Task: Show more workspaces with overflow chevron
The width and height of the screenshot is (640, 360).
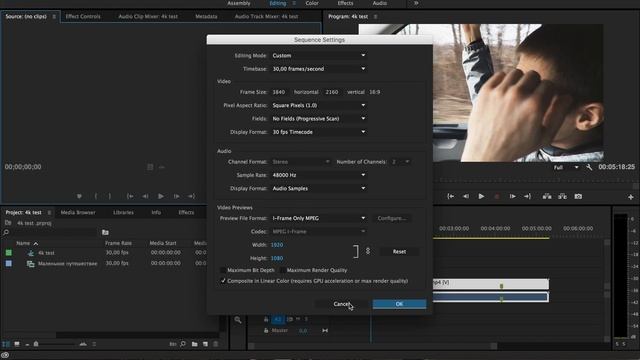Action: coord(416,3)
